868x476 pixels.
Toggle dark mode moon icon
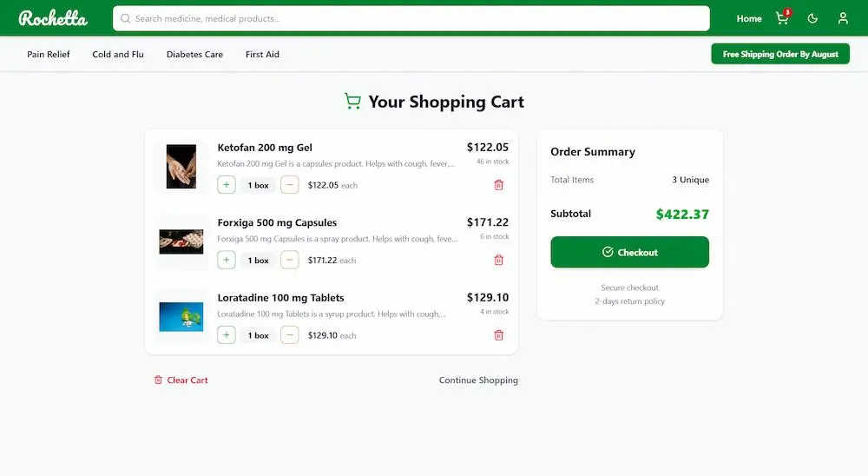(x=812, y=18)
